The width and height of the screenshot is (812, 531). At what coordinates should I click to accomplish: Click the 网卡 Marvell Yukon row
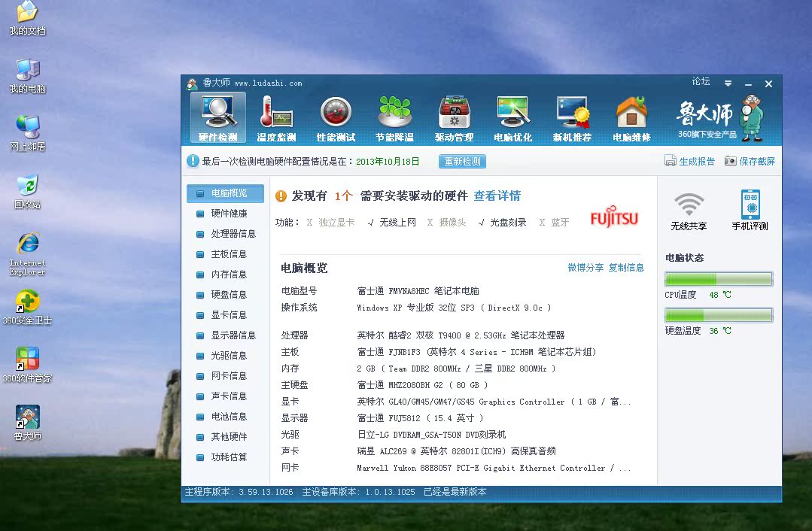click(456, 468)
